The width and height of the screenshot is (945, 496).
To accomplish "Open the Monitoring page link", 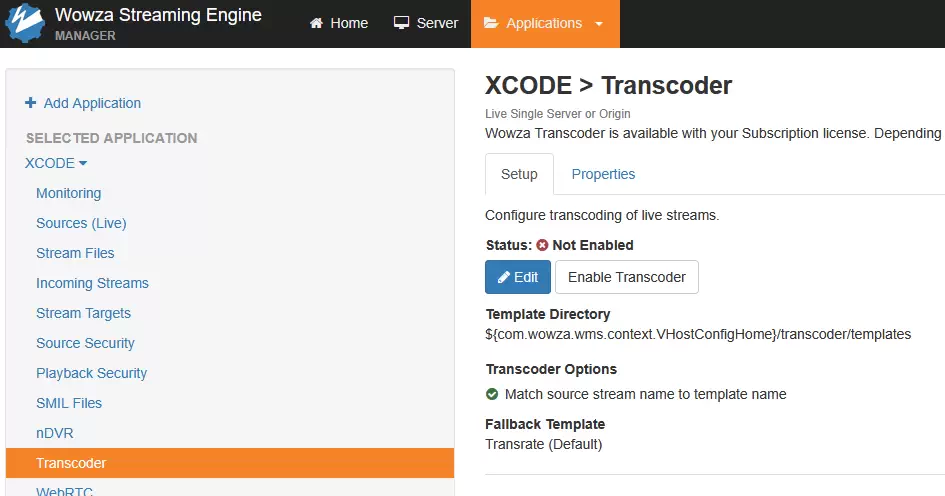I will click(x=69, y=193).
